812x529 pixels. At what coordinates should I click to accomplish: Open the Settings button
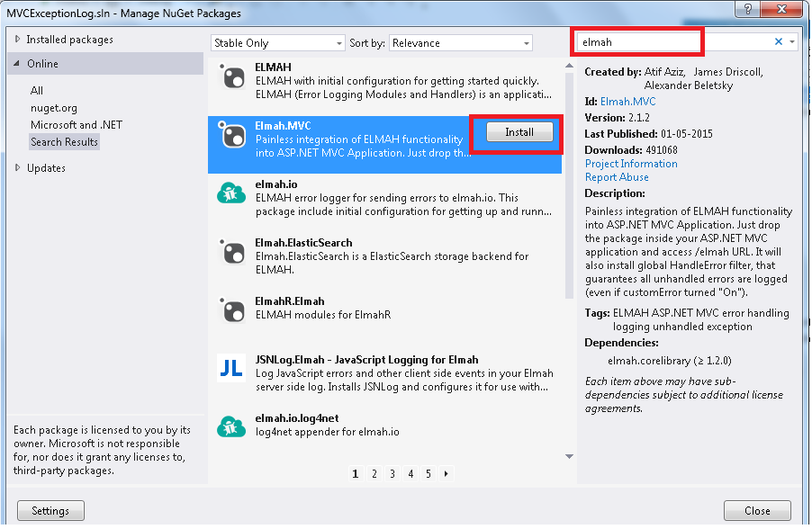pos(50,511)
